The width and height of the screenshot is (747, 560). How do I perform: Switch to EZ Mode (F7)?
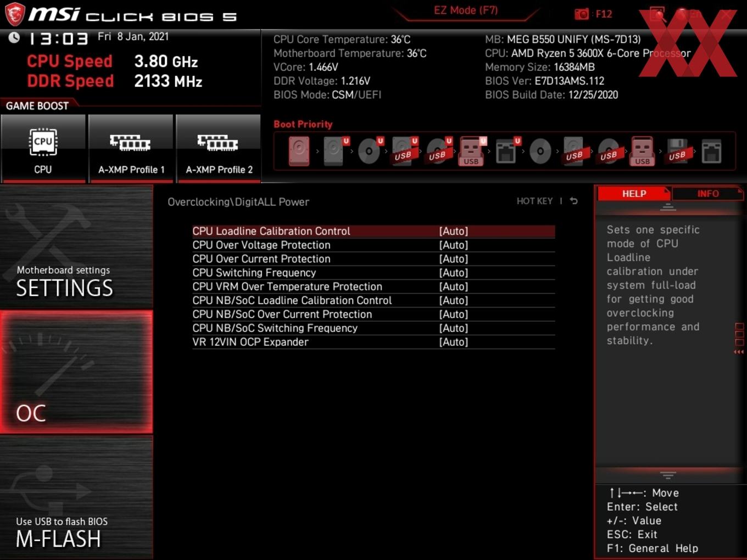[466, 10]
